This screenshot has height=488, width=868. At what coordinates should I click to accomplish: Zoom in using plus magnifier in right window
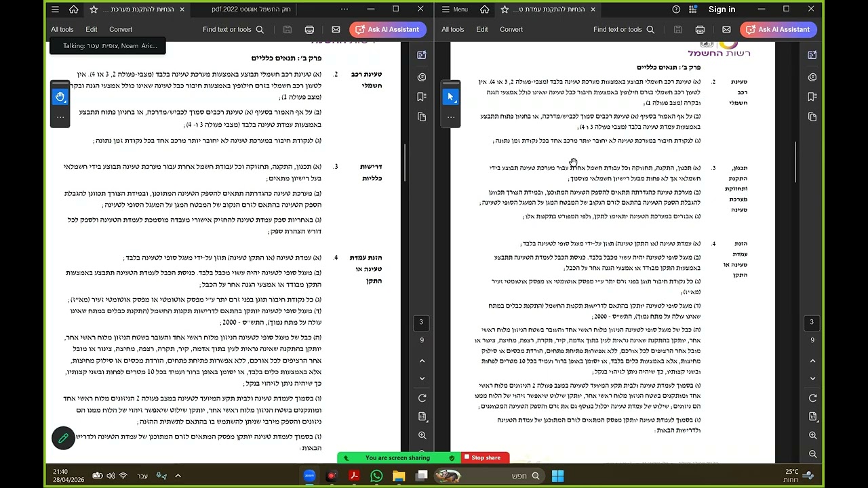coord(812,435)
